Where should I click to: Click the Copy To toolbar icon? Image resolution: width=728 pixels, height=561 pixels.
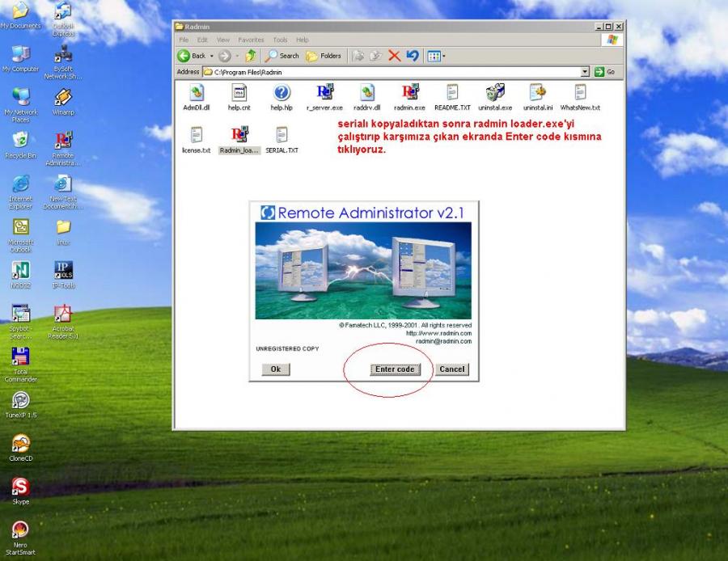(375, 56)
